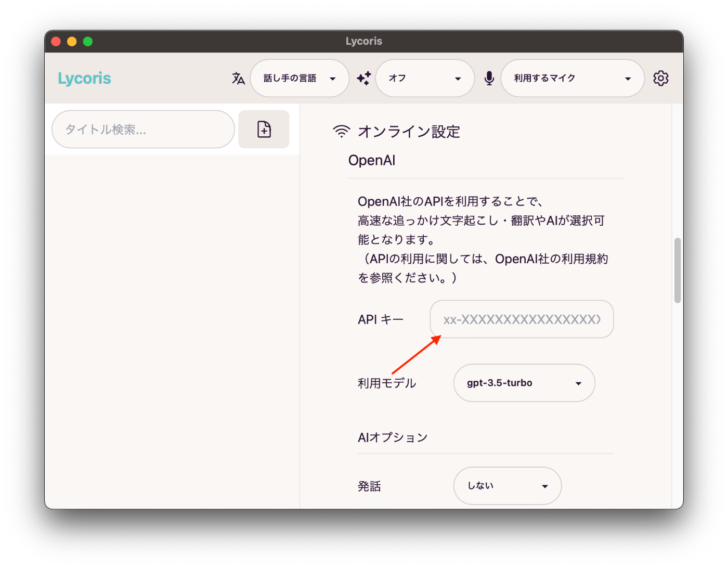Screen dimensions: 728x568
Task: Minimize the window with the yellow button
Action: [x=72, y=42]
